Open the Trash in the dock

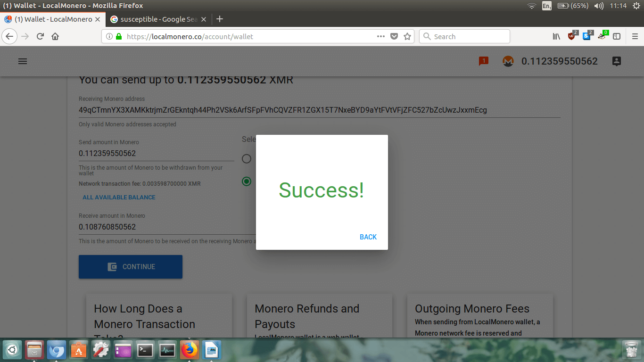tap(631, 350)
